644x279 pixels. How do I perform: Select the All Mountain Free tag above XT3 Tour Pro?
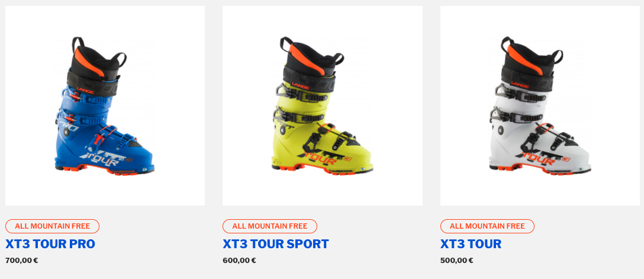(52, 226)
